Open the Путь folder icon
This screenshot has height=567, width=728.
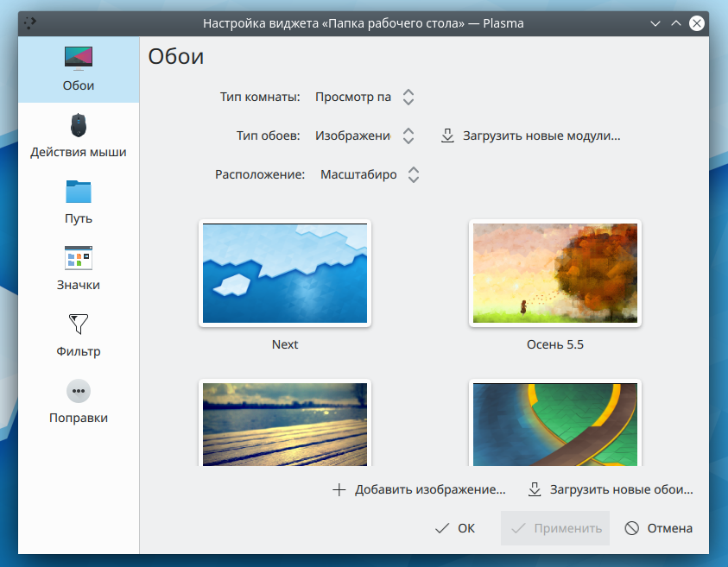pyautogui.click(x=79, y=192)
